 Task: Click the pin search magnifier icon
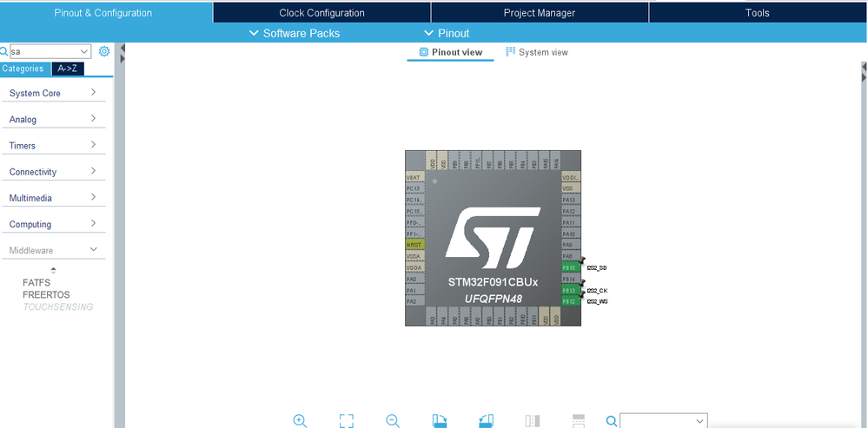click(x=612, y=421)
